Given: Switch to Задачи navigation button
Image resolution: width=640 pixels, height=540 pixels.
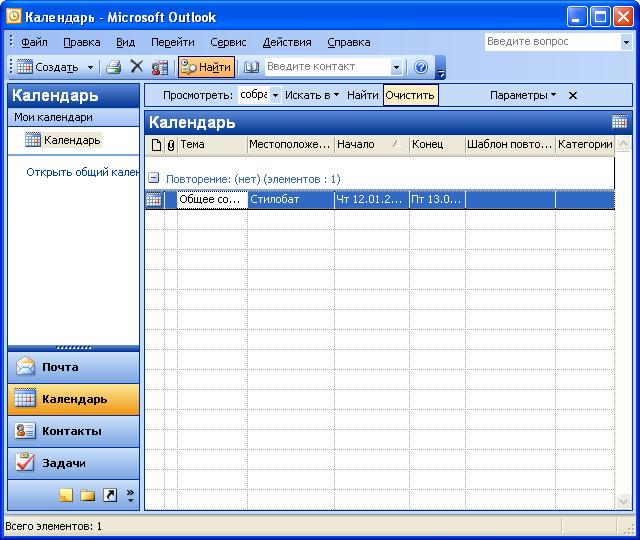Looking at the screenshot, I should pyautogui.click(x=73, y=463).
